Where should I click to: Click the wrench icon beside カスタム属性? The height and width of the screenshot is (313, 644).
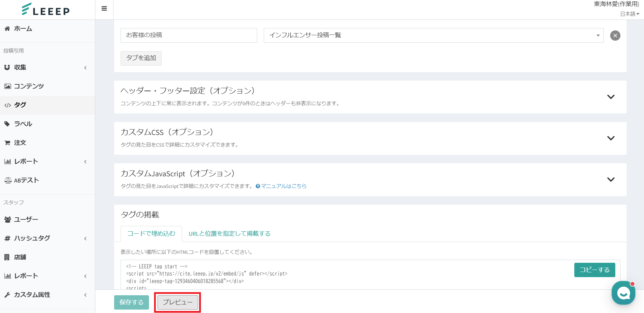click(7, 295)
